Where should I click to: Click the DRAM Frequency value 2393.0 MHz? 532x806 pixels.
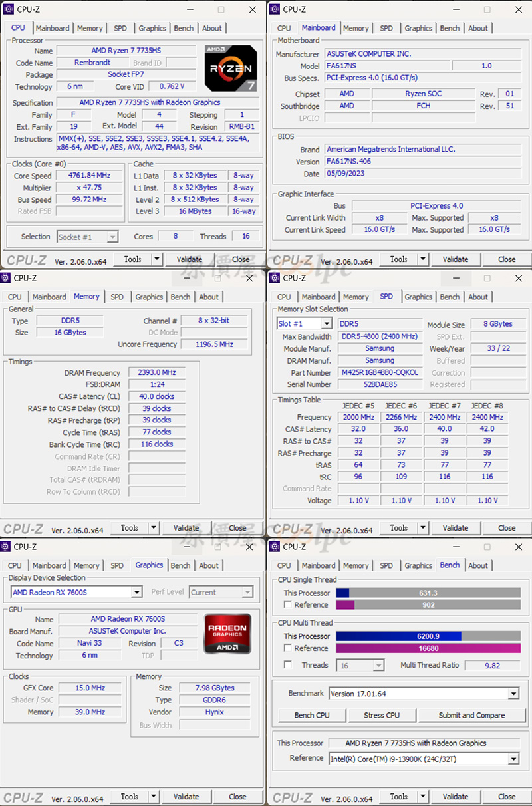pos(156,373)
